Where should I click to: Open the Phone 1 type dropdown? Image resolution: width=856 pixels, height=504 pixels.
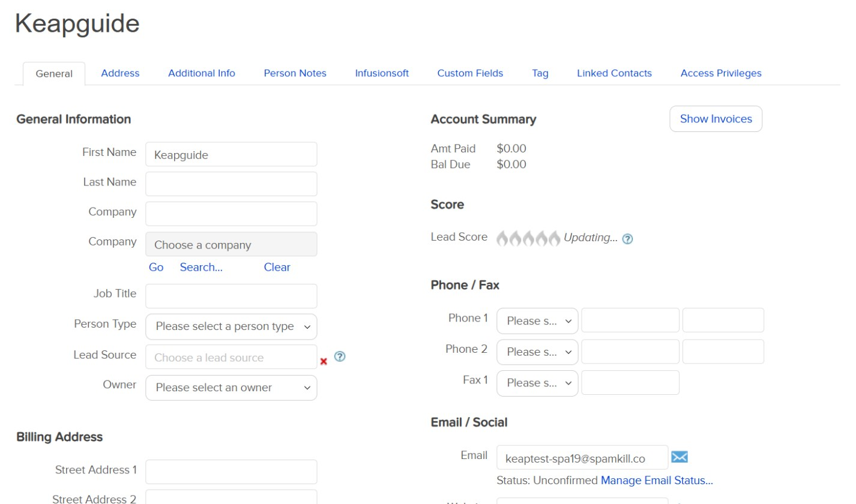537,321
